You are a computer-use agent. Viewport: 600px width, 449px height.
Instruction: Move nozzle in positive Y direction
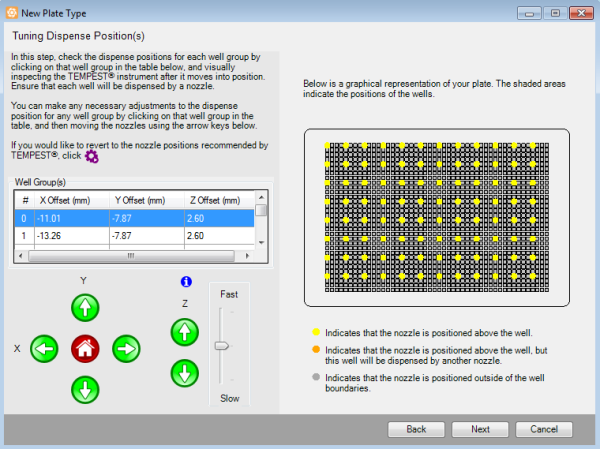[86, 309]
